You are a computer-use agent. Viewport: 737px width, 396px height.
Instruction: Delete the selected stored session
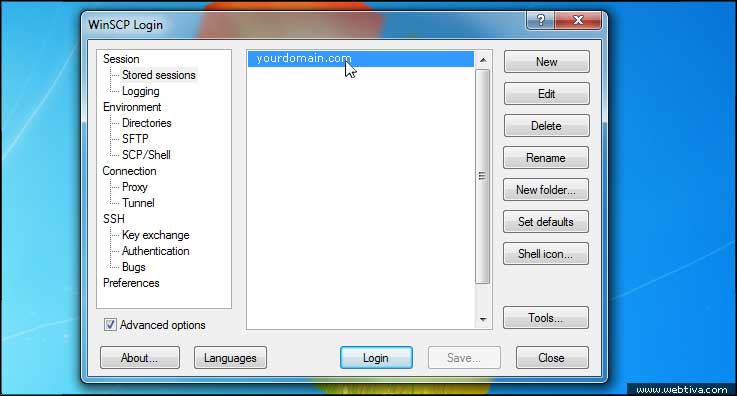546,125
